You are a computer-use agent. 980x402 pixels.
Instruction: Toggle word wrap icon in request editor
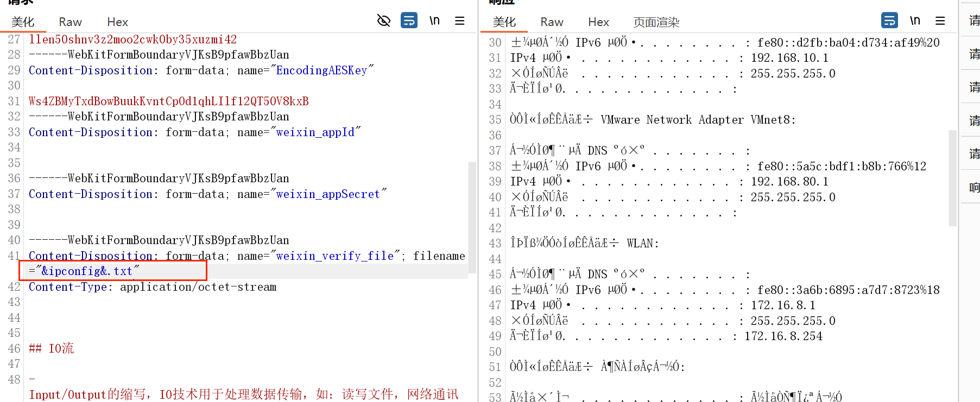point(409,21)
